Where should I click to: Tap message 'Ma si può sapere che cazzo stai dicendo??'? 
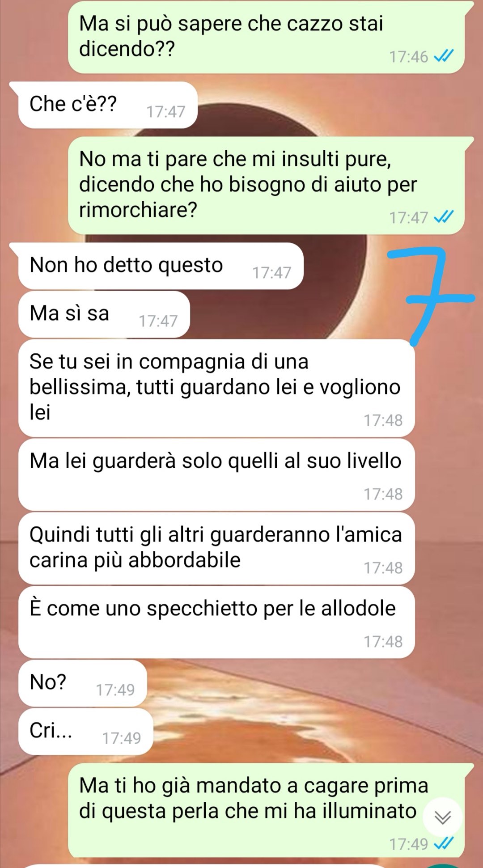click(x=266, y=38)
